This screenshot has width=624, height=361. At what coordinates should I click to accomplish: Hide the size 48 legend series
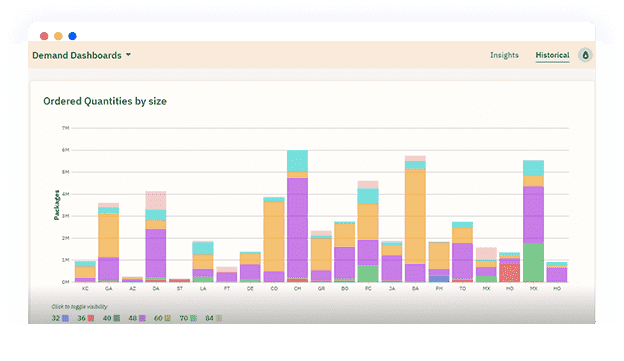(137, 318)
